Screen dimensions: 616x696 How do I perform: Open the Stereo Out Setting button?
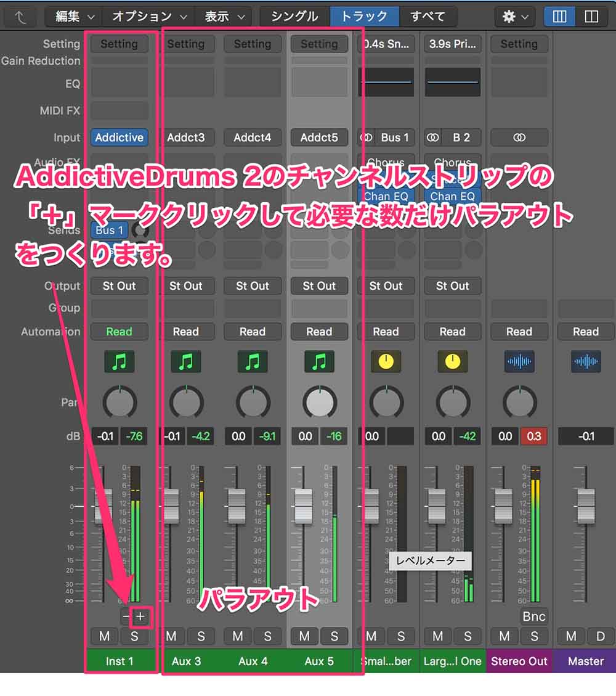519,44
